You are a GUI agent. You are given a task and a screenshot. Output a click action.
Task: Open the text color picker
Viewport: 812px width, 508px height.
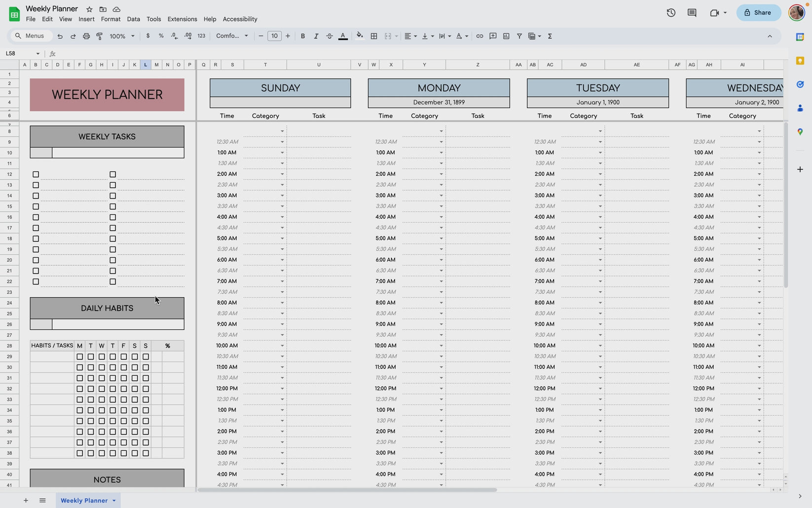[x=343, y=36]
